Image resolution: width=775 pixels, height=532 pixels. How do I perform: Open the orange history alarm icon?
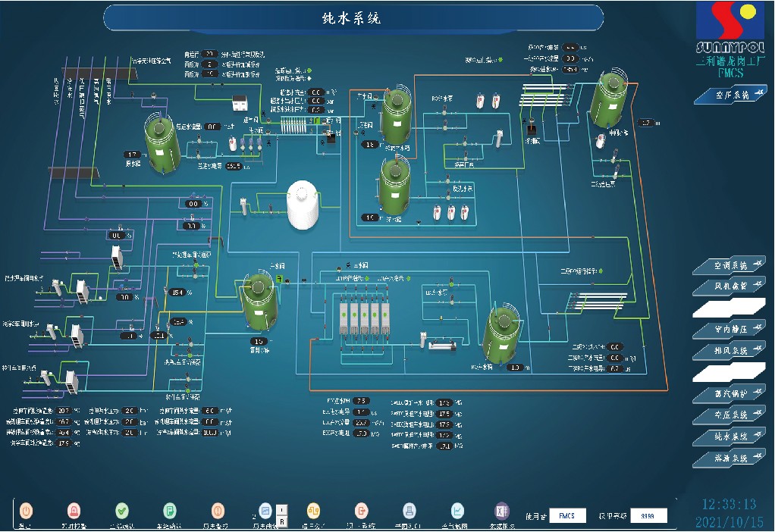click(217, 511)
